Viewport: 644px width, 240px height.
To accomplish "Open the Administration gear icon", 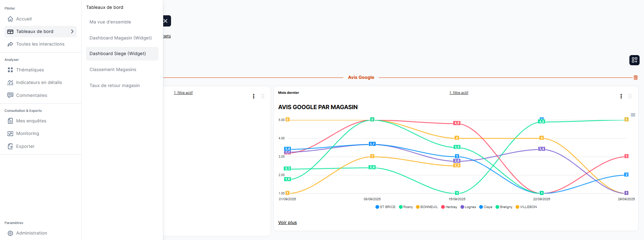I will click(x=11, y=233).
